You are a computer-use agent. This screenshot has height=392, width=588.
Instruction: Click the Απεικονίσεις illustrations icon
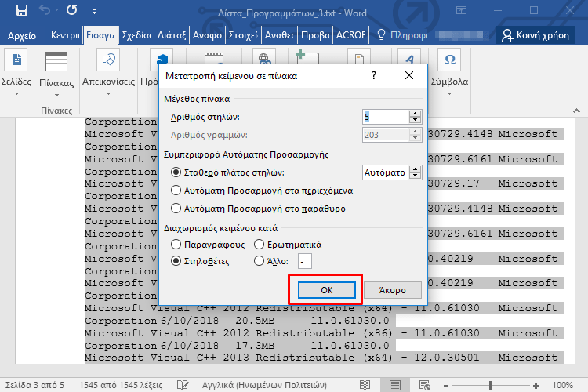click(108, 60)
